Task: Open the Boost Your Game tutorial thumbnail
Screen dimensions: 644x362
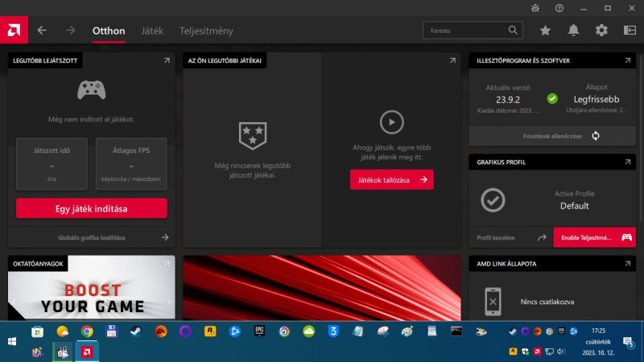Action: (92, 288)
